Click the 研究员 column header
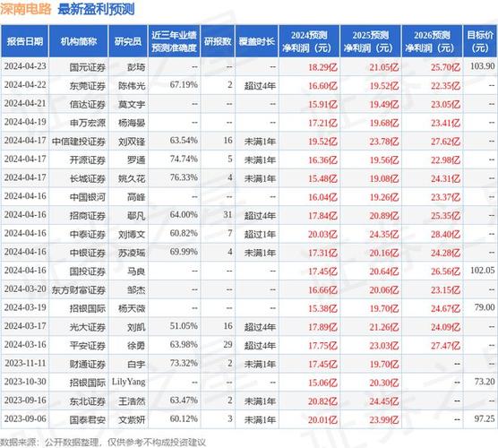 [128, 41]
